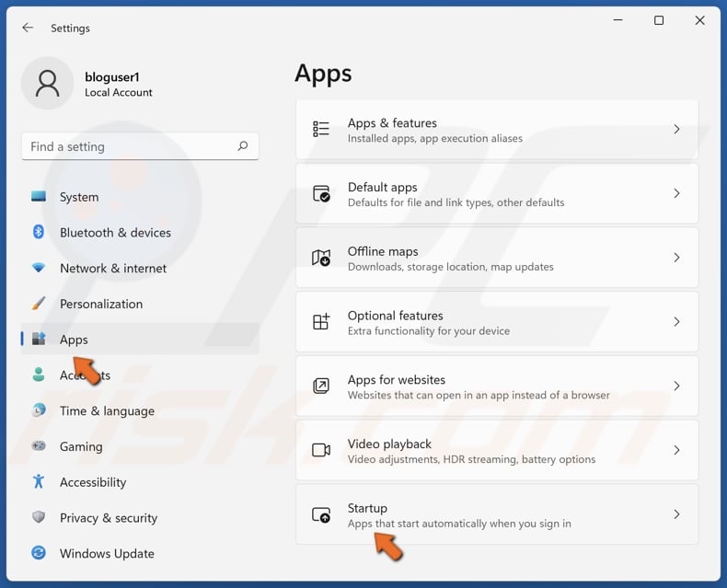Open Privacy & security category
Screen dimensions: 727x588
point(140,517)
